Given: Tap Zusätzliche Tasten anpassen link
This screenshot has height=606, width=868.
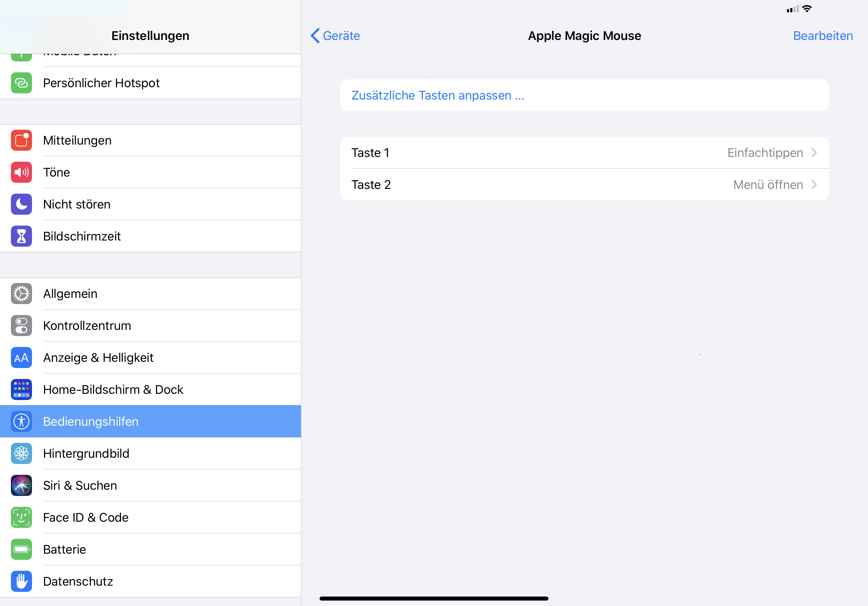Looking at the screenshot, I should (x=437, y=95).
